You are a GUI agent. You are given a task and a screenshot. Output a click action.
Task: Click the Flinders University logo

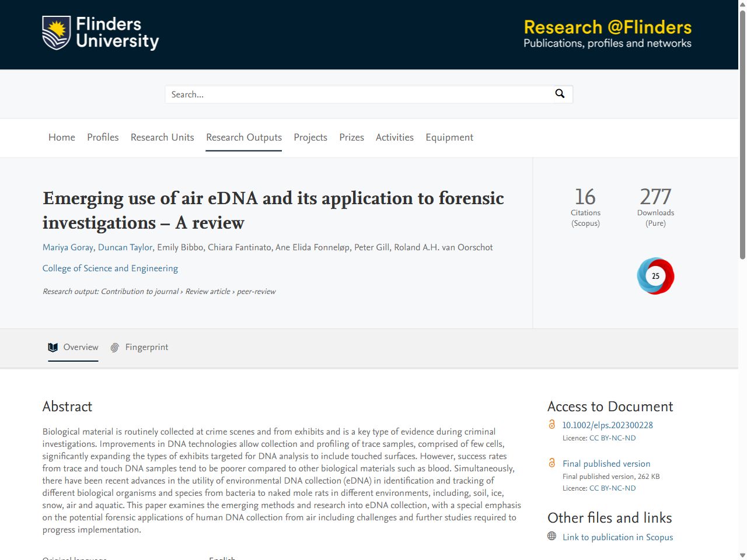click(x=100, y=33)
